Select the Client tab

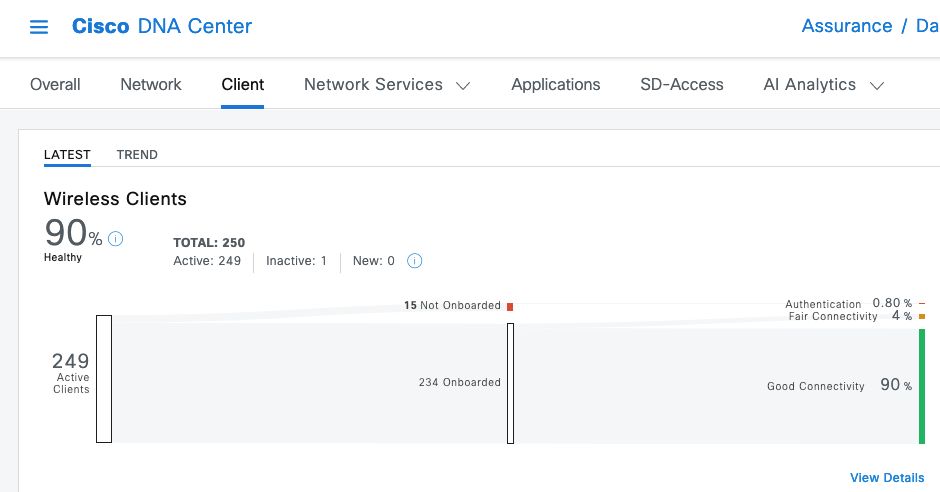(x=243, y=84)
